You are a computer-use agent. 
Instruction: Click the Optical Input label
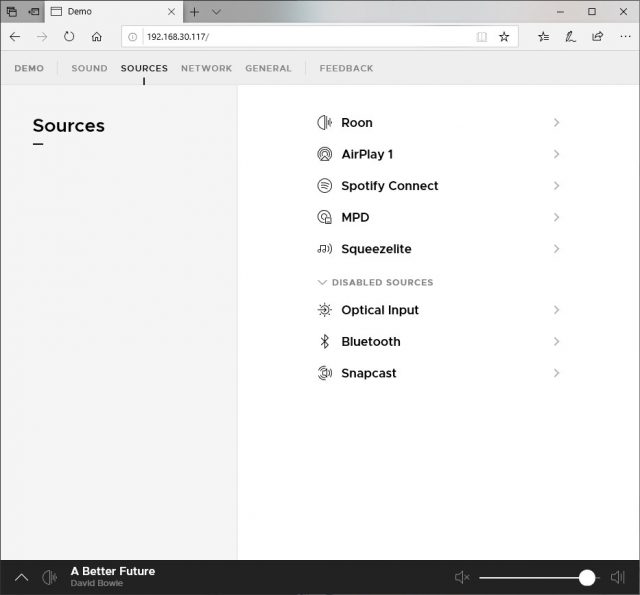pos(380,310)
